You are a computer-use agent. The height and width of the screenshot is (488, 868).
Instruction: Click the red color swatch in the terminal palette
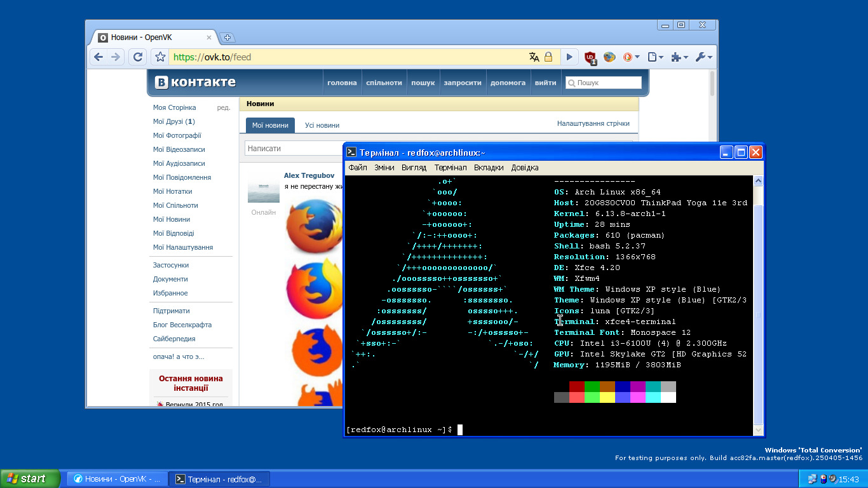576,386
